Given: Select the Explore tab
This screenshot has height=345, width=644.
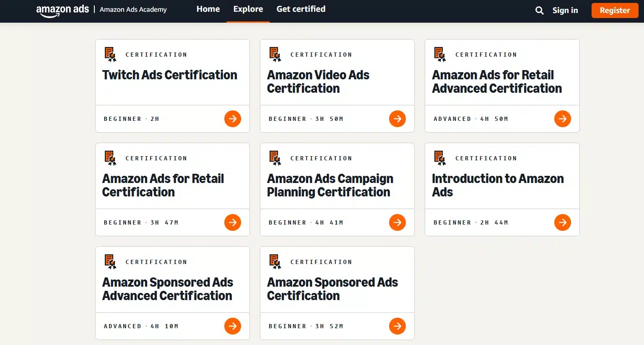Looking at the screenshot, I should point(248,9).
